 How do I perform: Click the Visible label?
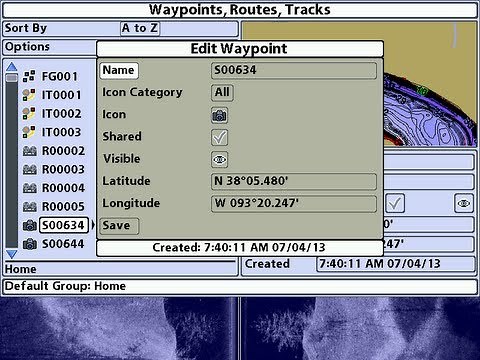[122, 159]
